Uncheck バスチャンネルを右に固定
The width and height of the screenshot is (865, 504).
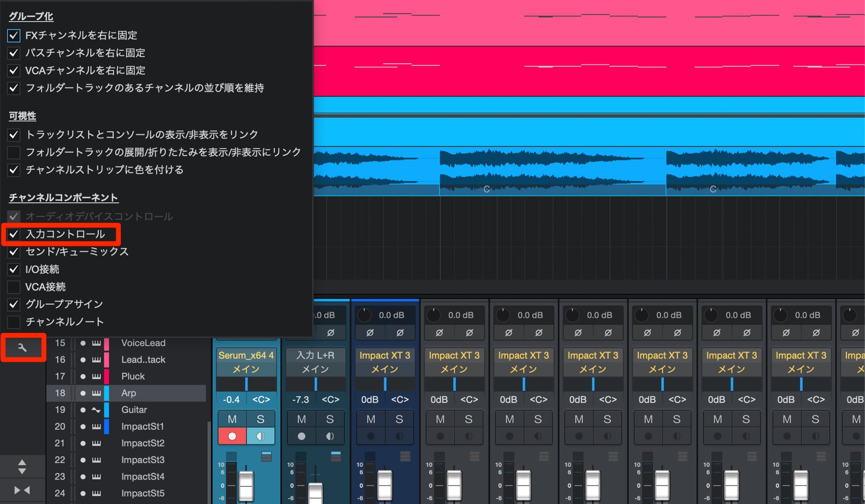pyautogui.click(x=14, y=53)
